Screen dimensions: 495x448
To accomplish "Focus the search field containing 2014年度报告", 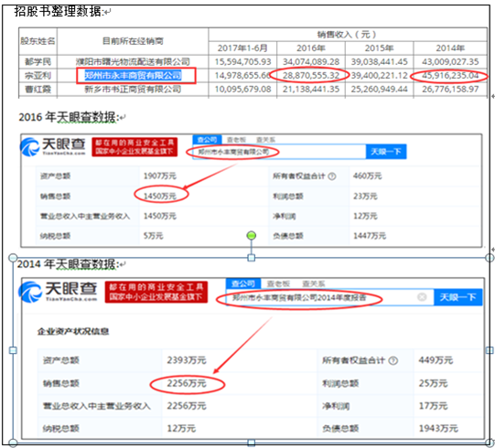I will [330, 297].
